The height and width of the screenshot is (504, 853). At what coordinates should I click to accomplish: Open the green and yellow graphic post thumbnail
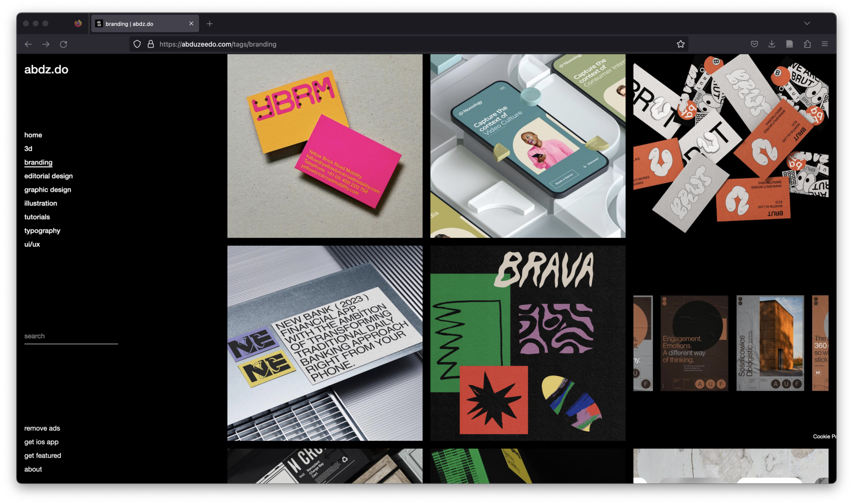[x=528, y=466]
